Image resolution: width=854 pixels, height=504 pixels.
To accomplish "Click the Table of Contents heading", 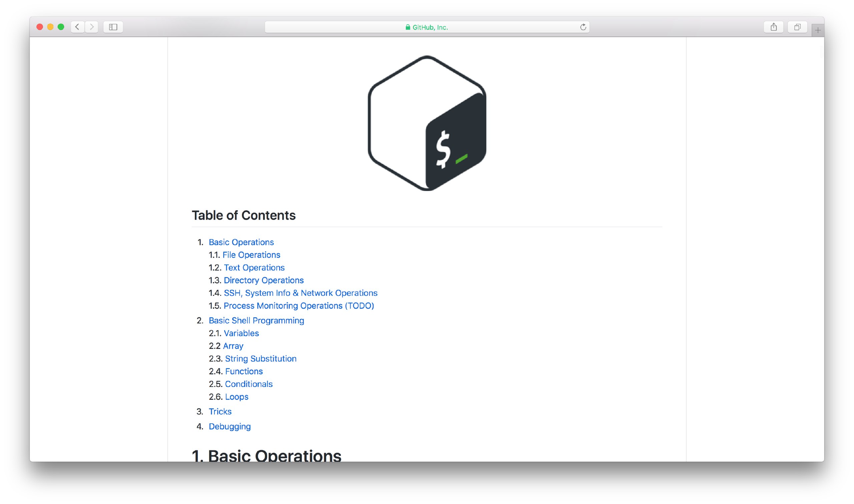I will 244,215.
